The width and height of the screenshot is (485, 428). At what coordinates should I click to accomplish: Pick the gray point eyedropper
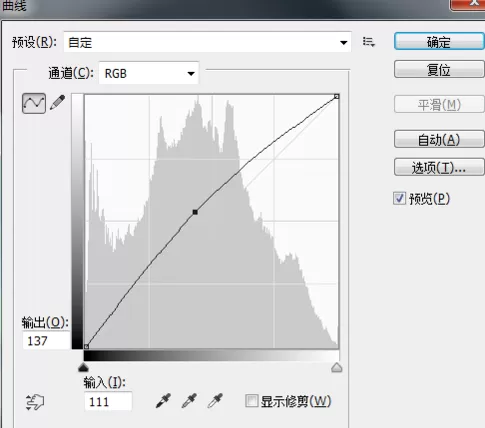click(x=189, y=401)
